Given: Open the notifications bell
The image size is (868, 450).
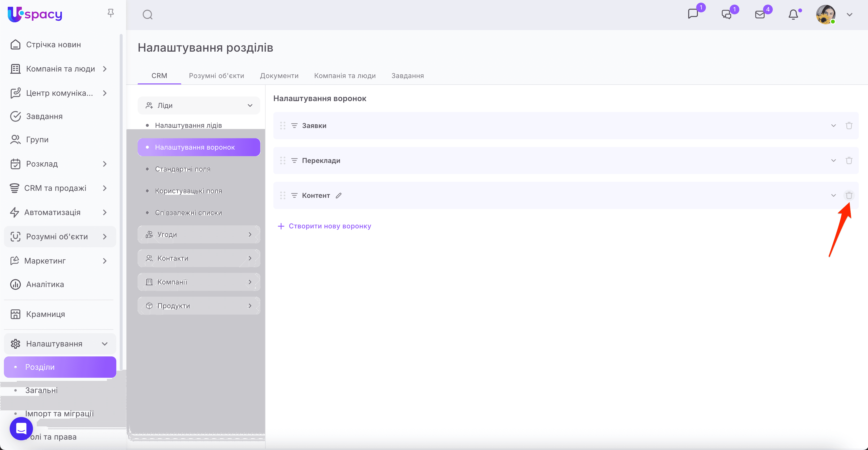Looking at the screenshot, I should coord(793,15).
